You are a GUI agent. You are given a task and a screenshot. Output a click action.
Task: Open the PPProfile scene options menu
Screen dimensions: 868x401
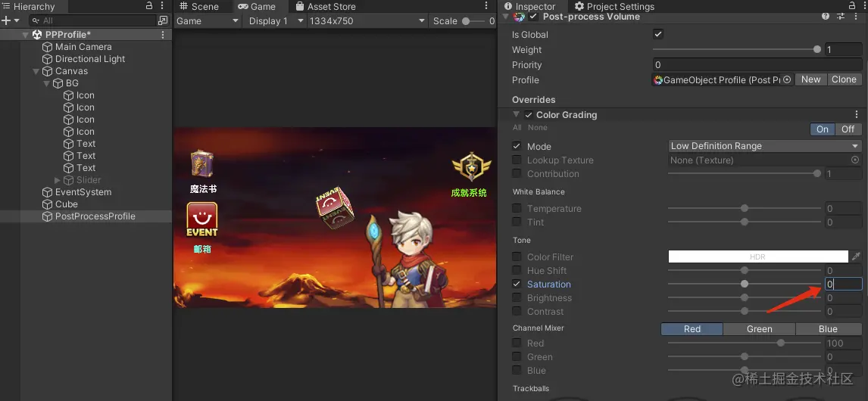tap(163, 35)
